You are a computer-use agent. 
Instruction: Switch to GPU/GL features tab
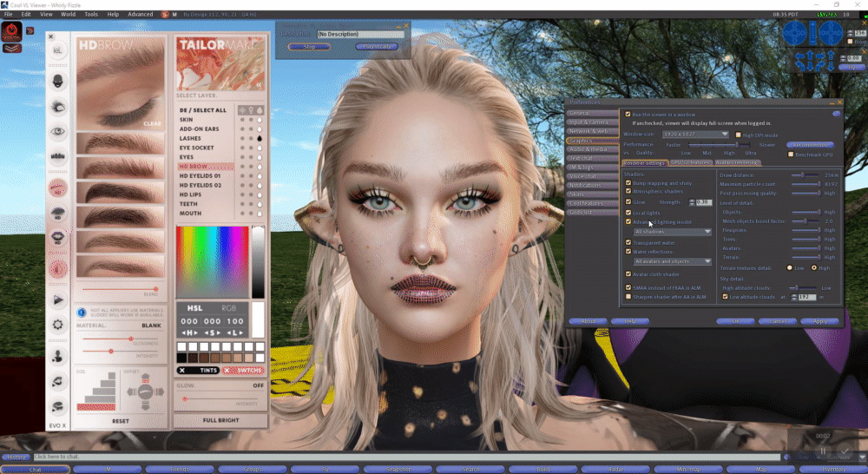point(690,163)
